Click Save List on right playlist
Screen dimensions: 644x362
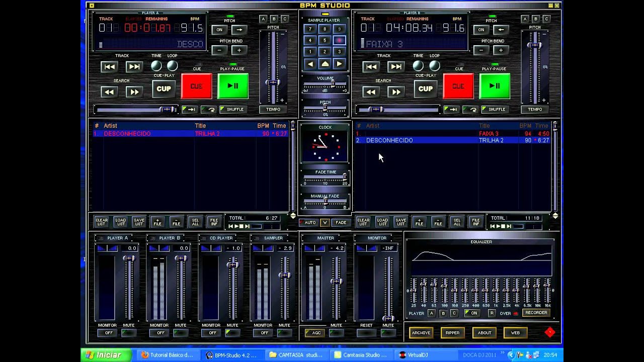pos(400,222)
